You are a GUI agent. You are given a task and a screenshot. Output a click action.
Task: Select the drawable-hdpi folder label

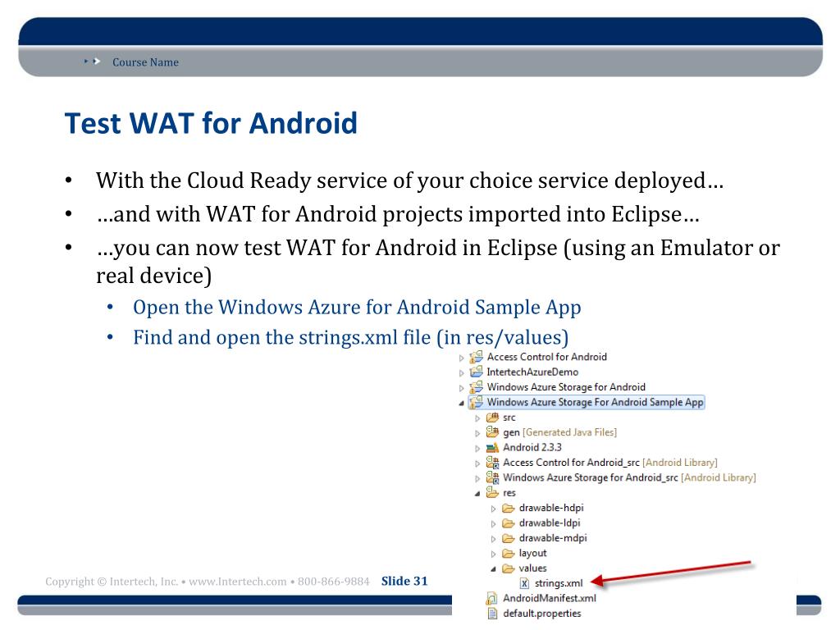tap(551, 508)
